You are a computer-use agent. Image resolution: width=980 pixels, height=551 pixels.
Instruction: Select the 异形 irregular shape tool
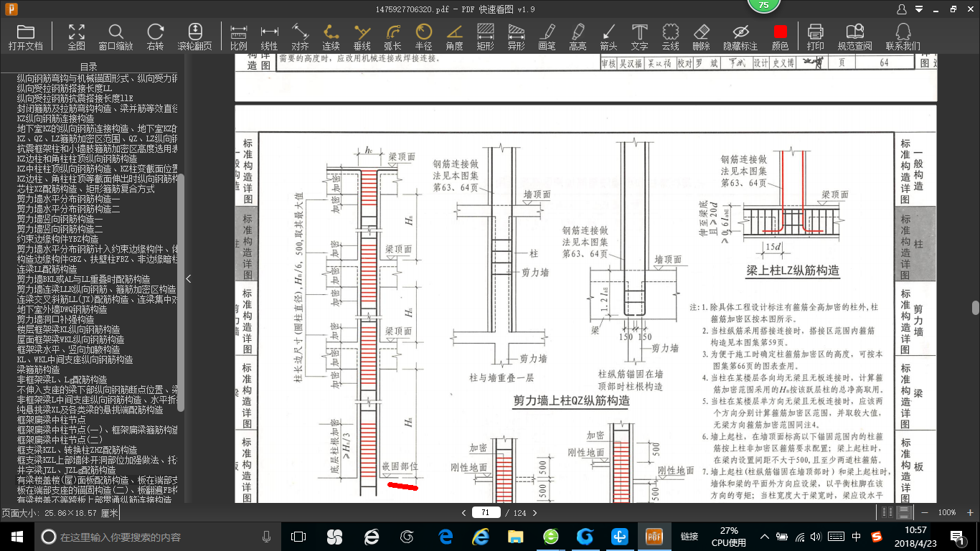tap(516, 37)
